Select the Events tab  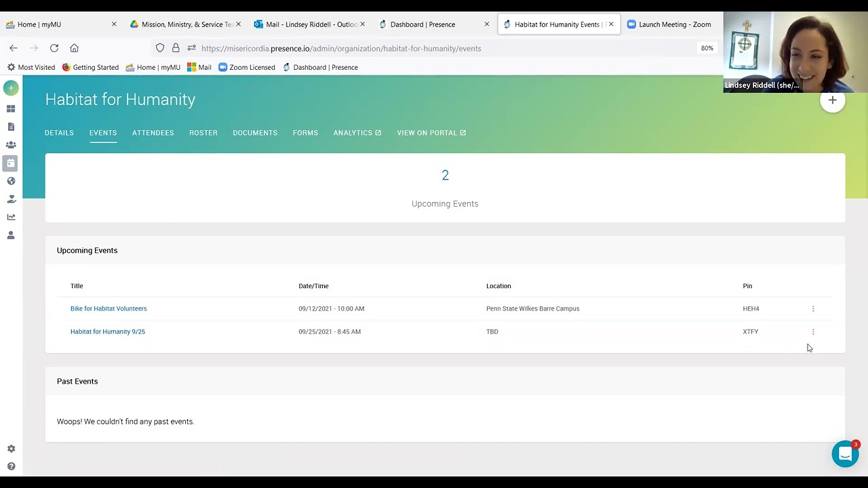103,133
